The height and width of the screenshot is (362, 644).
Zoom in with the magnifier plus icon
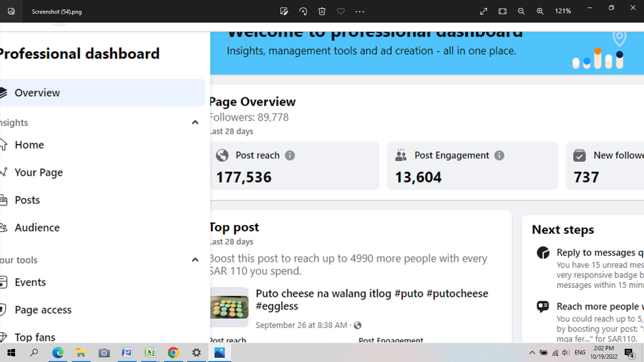pos(540,11)
